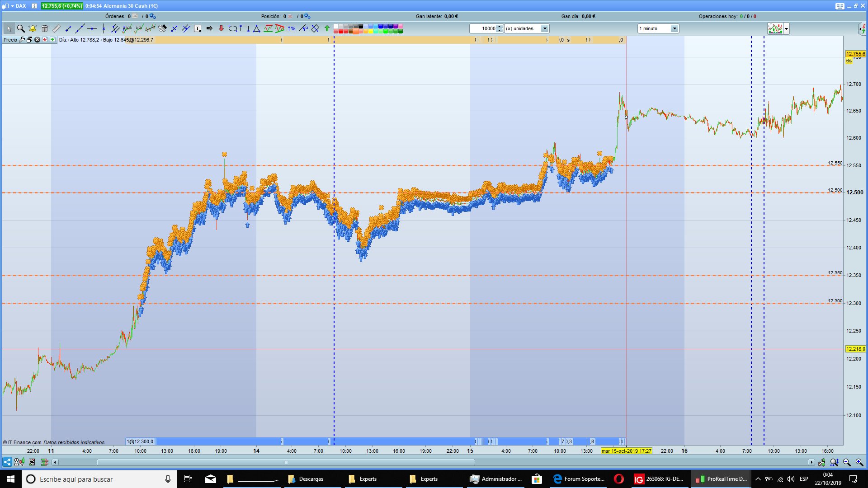Select the trash can delete tool
Image resolution: width=868 pixels, height=488 pixels.
pos(45,28)
